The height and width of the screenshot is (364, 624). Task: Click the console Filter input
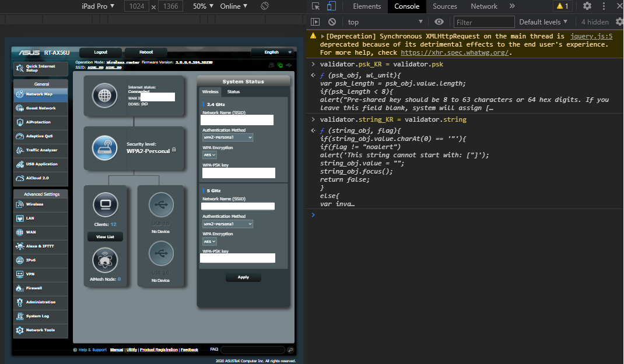[x=484, y=22]
